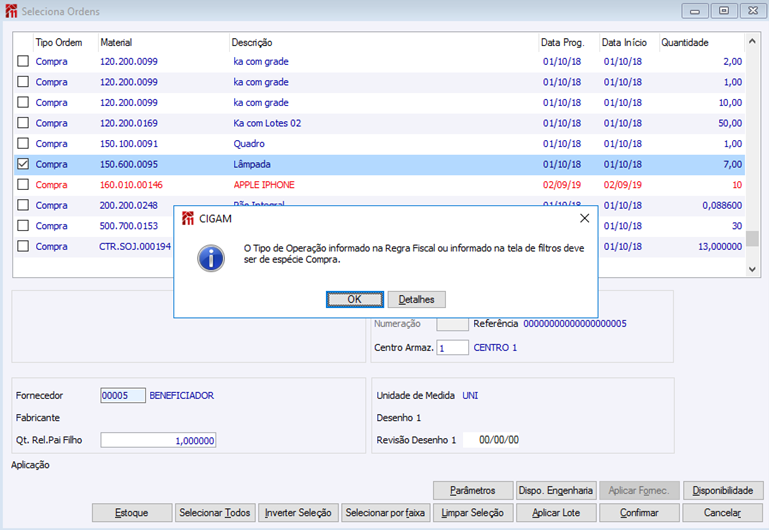Viewport: 769px width, 530px height.
Task: Check the 200.200.0248 order row
Action: point(23,205)
